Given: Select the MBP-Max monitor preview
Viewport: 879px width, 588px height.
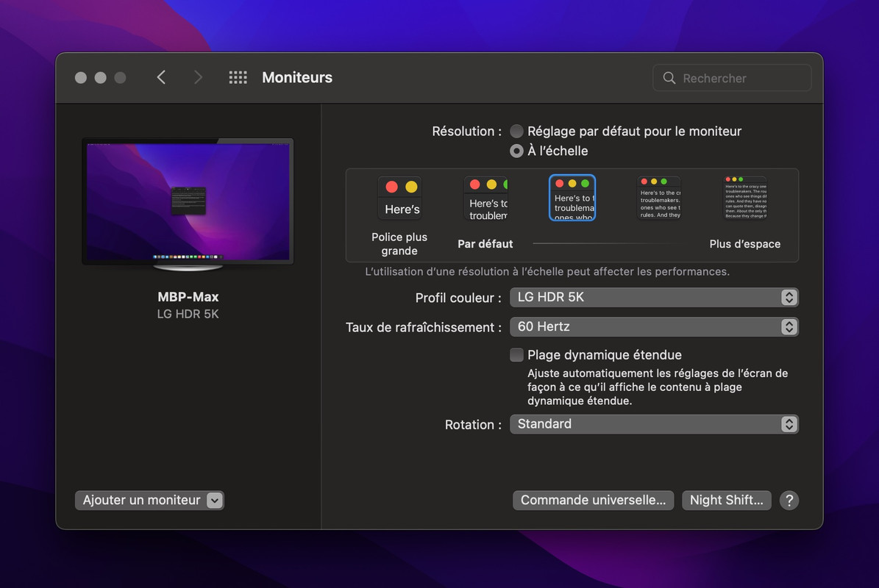Looking at the screenshot, I should (x=188, y=204).
